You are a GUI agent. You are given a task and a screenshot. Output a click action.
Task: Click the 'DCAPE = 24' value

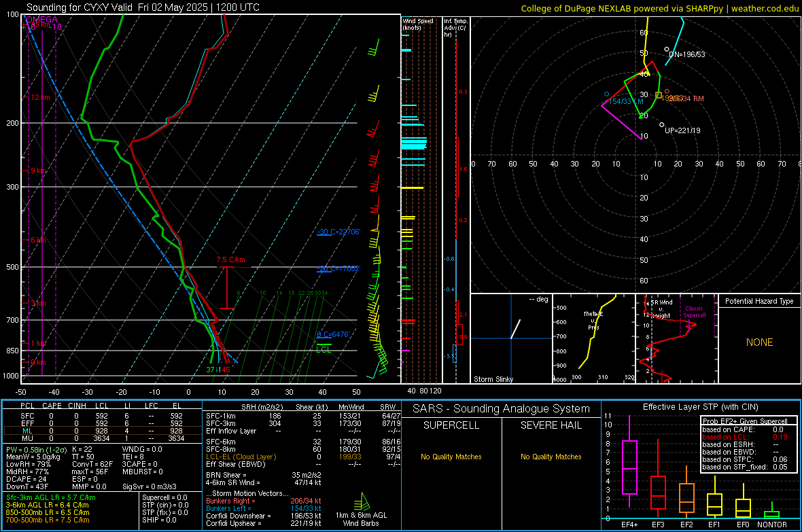coord(27,479)
